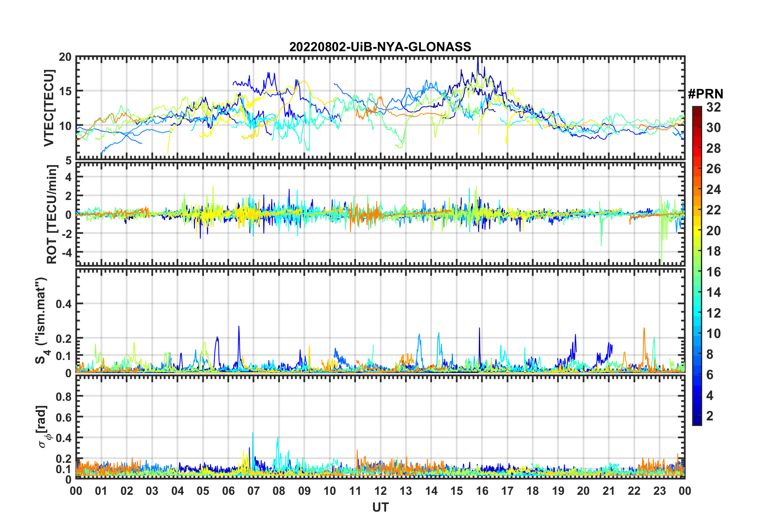Select colorbar tick label 30
Image resolution: width=761 pixels, height=532 pixels.
click(713, 128)
